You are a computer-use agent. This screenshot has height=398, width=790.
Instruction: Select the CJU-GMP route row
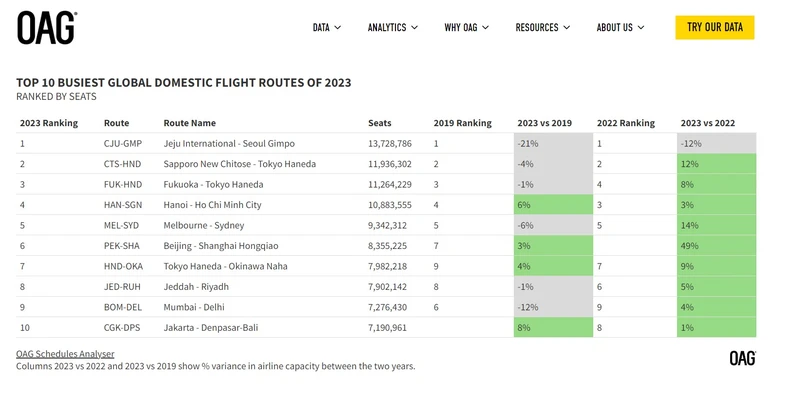tap(386, 144)
